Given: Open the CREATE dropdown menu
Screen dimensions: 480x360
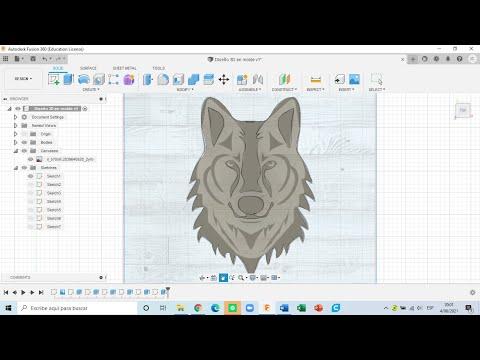Looking at the screenshot, I should 91,90.
